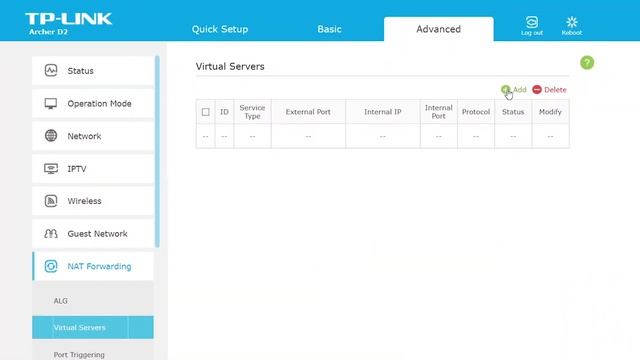Open the IPTV menu item
Viewport: 640px width, 360px height.
pyautogui.click(x=93, y=169)
